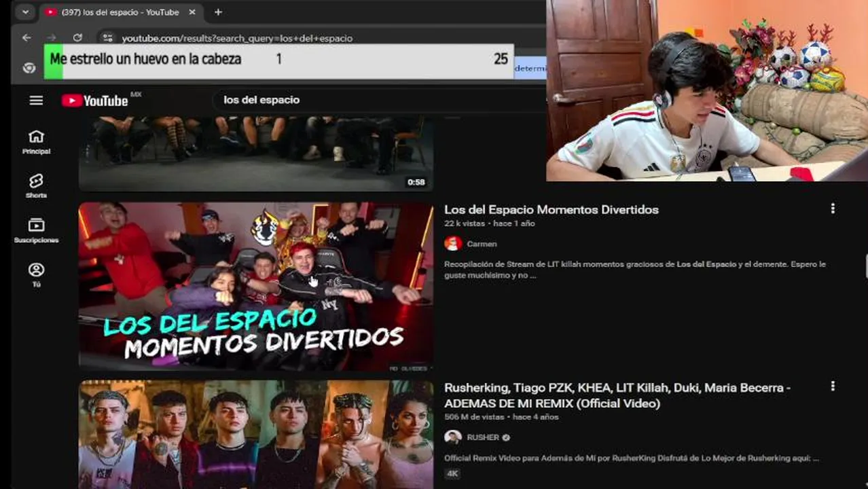This screenshot has width=868, height=489.
Task: Go to Principal in the sidebar
Action: pyautogui.click(x=36, y=142)
